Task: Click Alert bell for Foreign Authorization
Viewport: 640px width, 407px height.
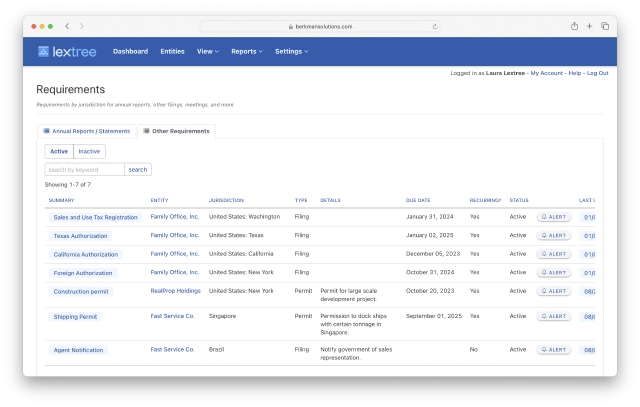Action: point(554,273)
